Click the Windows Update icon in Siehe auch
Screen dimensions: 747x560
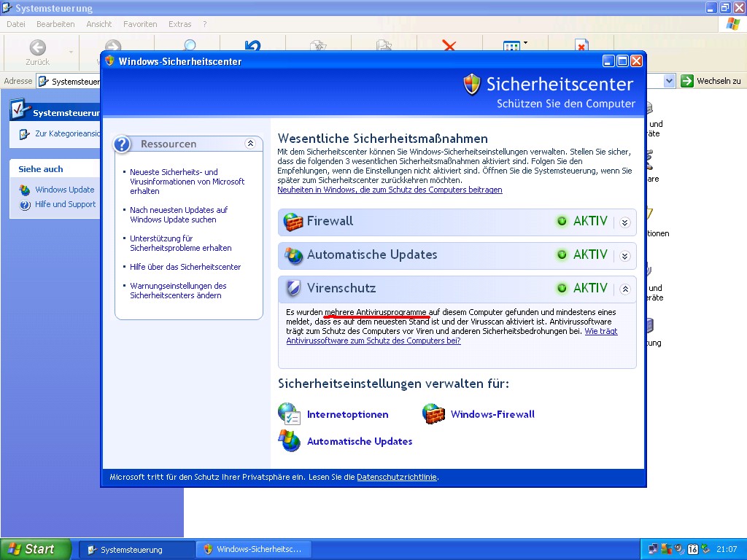(25, 190)
